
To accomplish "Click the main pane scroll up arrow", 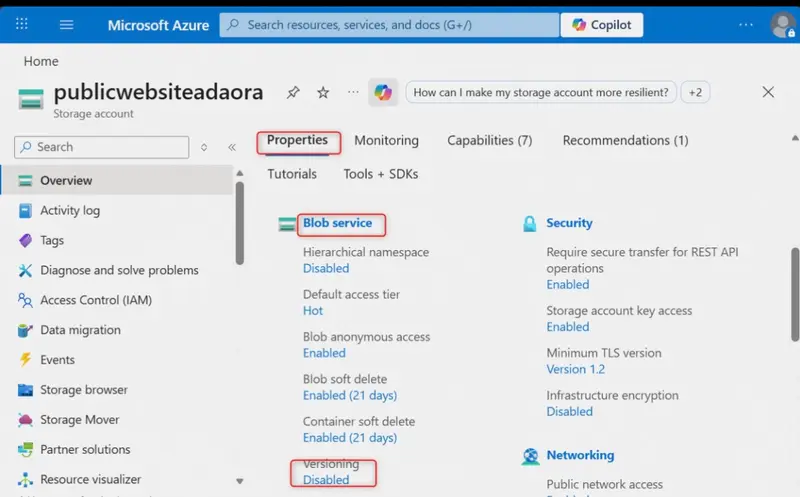I will pos(795,138).
